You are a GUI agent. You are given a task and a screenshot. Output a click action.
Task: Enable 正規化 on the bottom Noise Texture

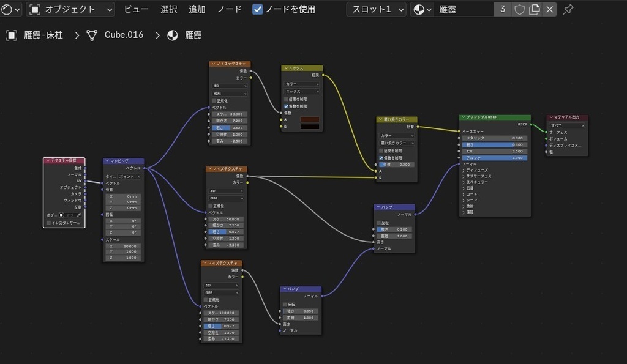click(x=206, y=300)
